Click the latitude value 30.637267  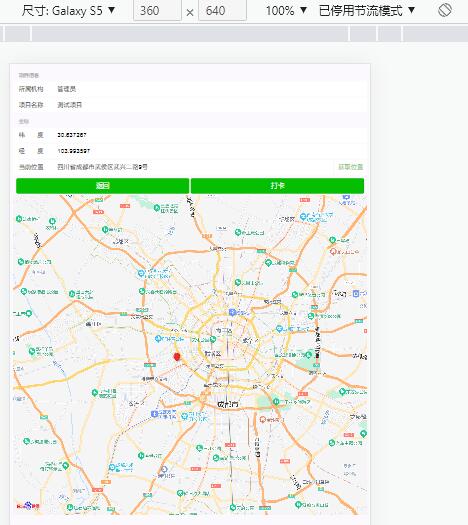click(x=72, y=135)
